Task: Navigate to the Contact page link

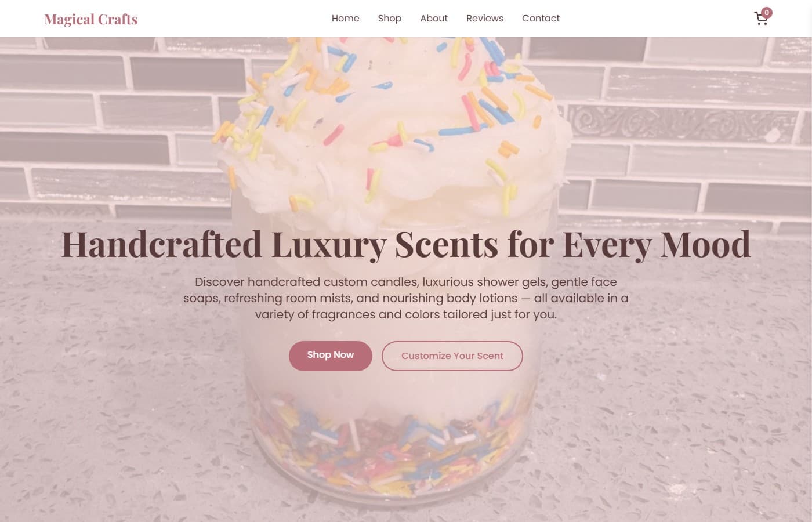Action: tap(541, 19)
